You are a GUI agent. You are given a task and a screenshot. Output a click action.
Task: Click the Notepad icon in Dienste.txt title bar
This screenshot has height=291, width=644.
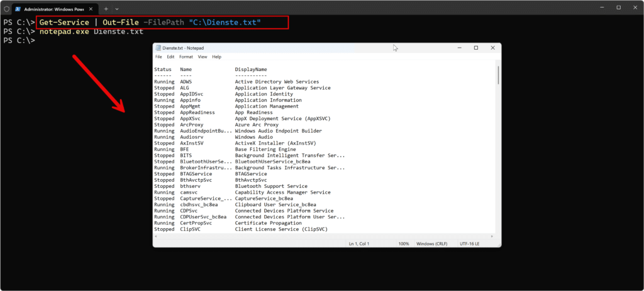tap(158, 48)
